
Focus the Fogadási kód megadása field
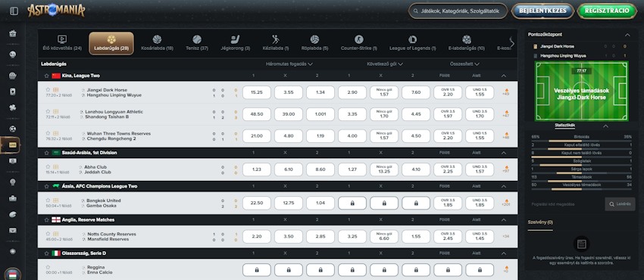(x=566, y=204)
